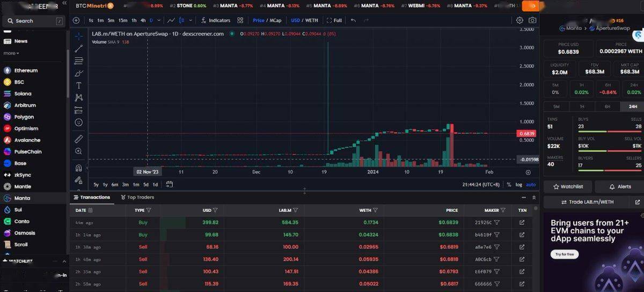Expand the 'more' sidebar menu

[x=11, y=53]
